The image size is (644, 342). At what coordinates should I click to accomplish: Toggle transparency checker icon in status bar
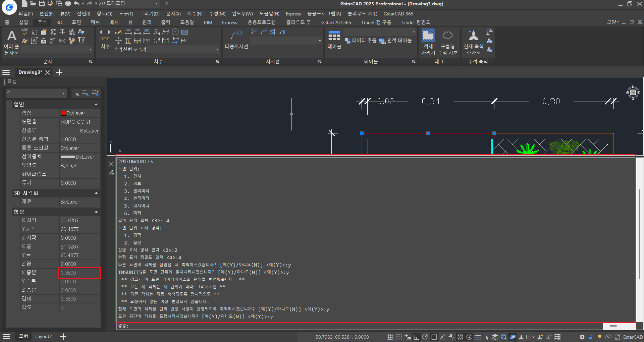click(x=460, y=337)
